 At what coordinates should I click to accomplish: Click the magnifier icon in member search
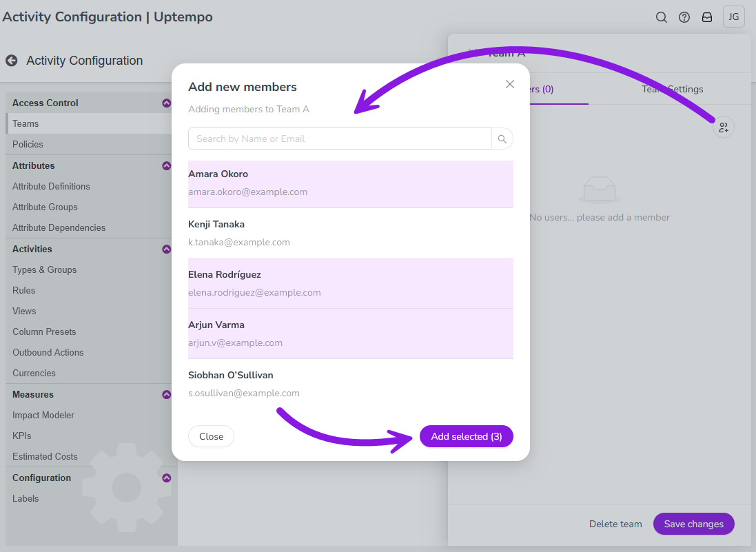coord(502,139)
